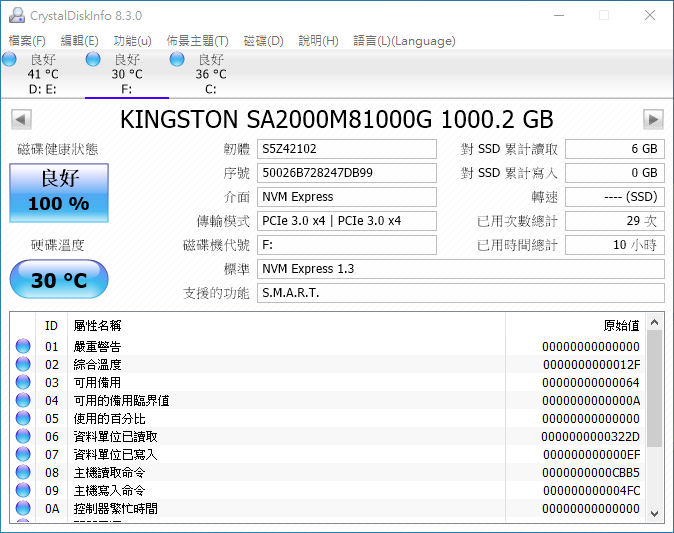The image size is (674, 533).
Task: Click the drive title KINGSTON SA2000M81000G 1000.2 GB
Action: (337, 119)
